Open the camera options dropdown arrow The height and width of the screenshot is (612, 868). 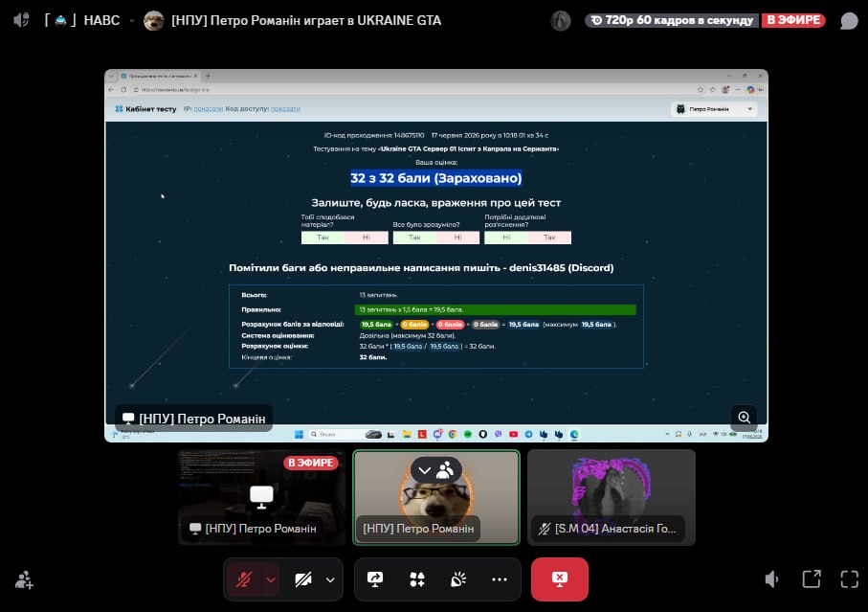tap(330, 579)
